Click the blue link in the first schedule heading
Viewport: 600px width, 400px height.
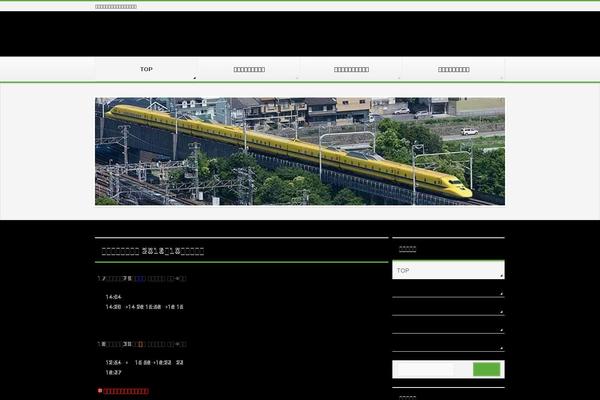click(x=140, y=279)
